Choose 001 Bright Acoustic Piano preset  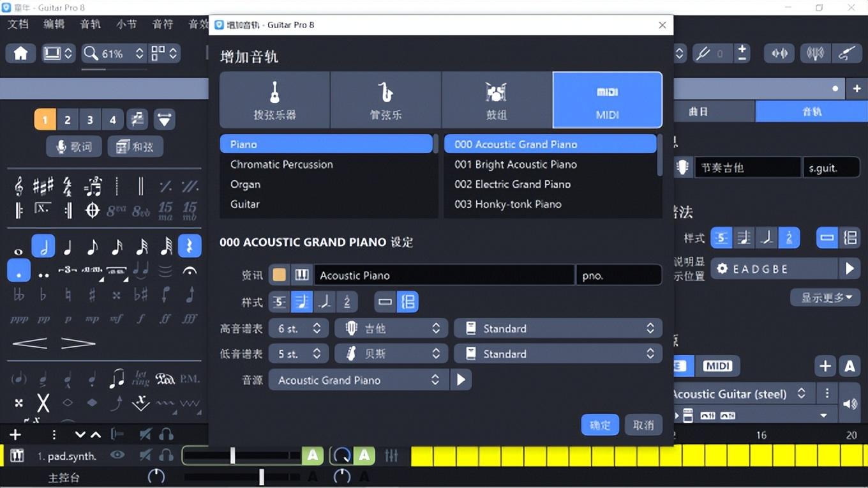[550, 164]
